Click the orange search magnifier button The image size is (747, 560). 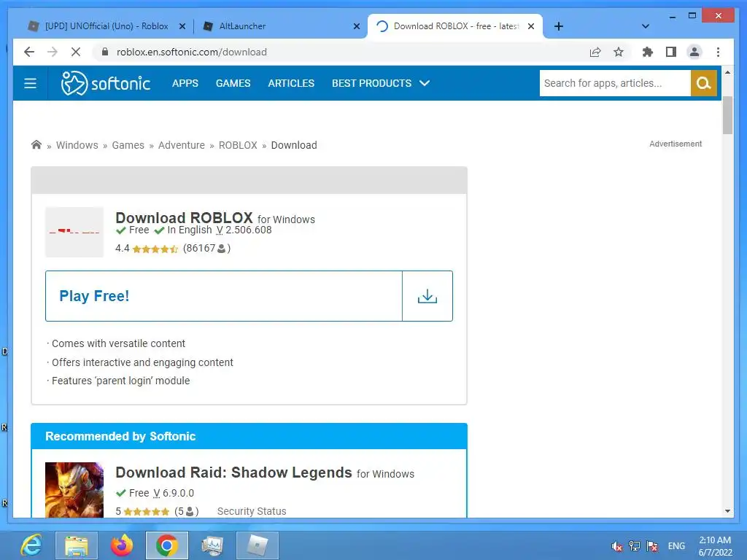(704, 83)
